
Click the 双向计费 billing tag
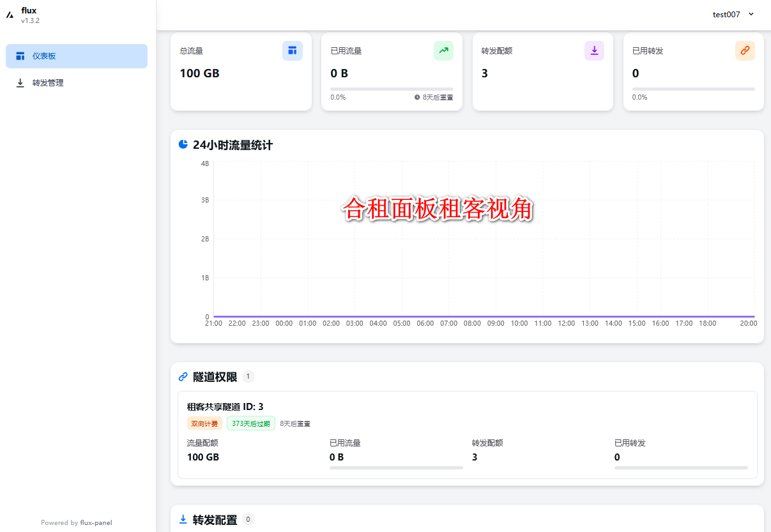[204, 423]
